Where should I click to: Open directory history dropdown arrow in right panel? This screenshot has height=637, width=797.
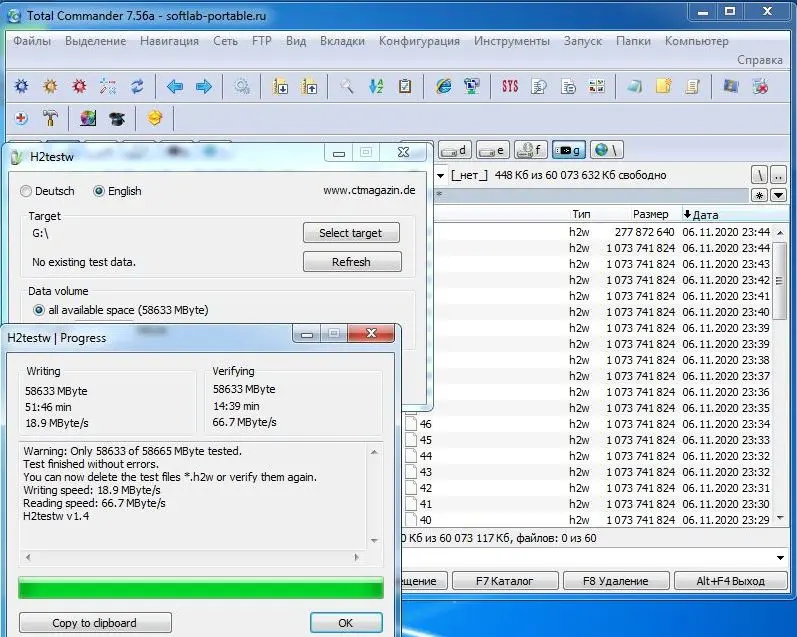pos(778,195)
